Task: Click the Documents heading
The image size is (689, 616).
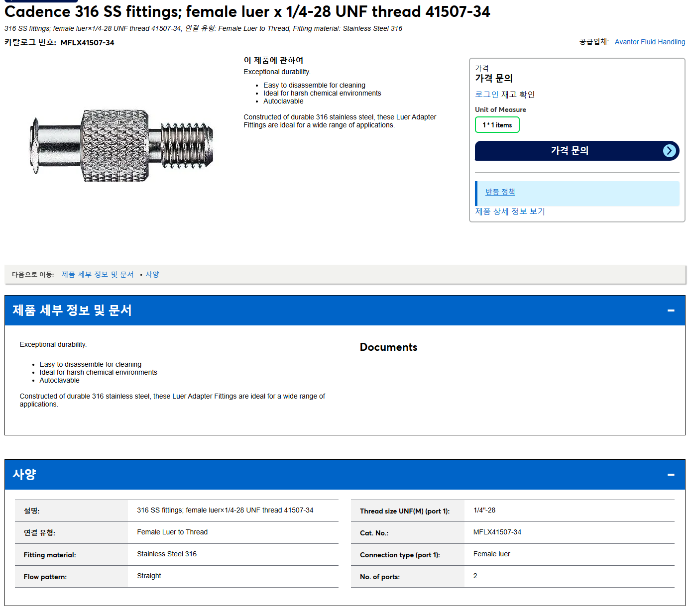Action: [388, 347]
